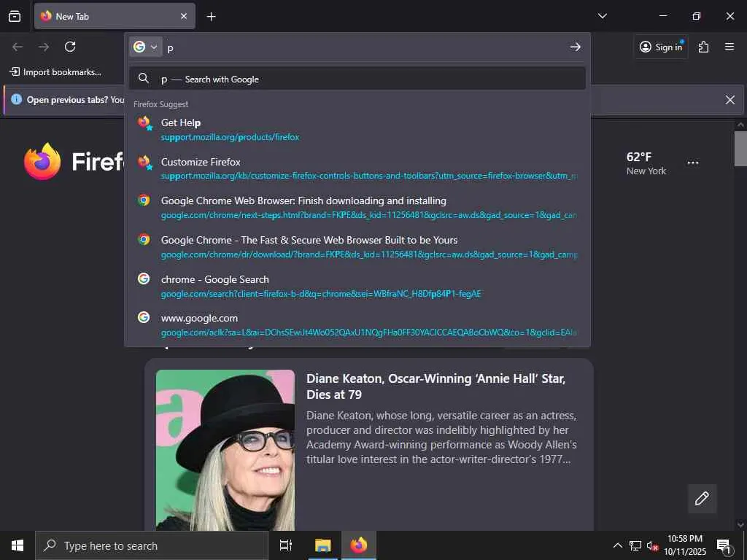Click the pencil customize new tab icon

tap(702, 499)
